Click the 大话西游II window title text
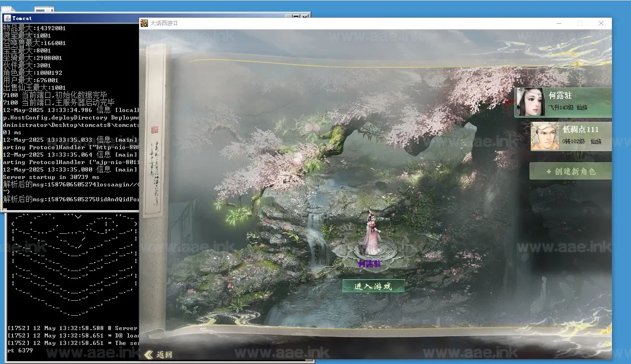Screen dimensions: 631x364 point(164,23)
